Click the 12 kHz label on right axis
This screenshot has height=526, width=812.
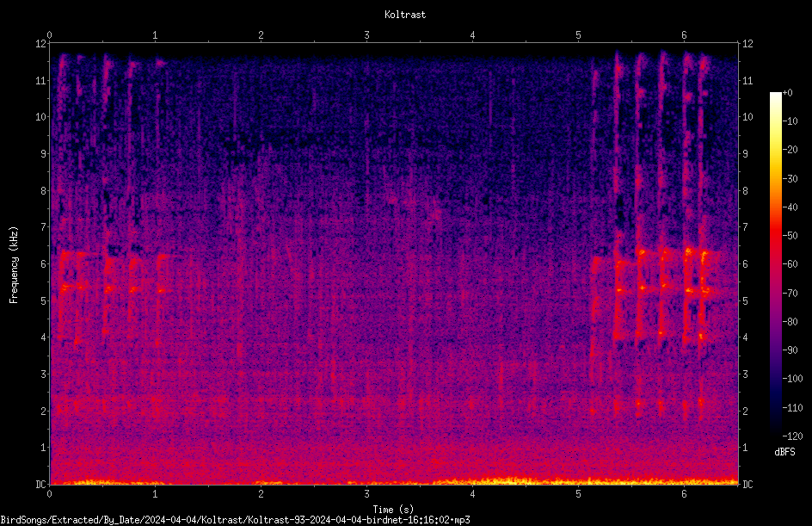747,44
